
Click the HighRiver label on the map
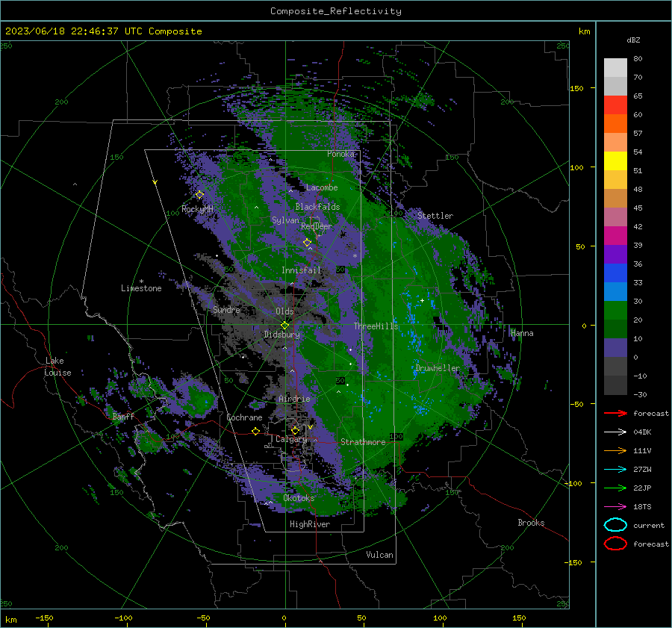click(x=310, y=524)
